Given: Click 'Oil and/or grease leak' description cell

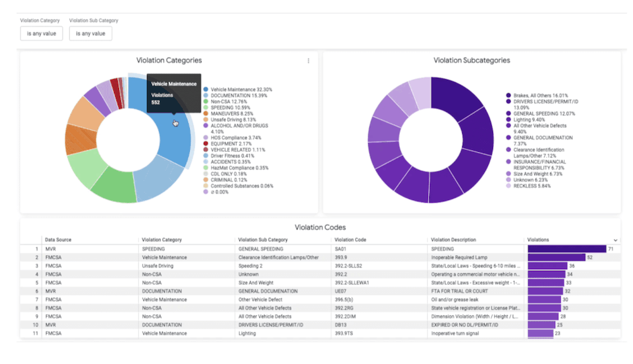Looking at the screenshot, I should tap(475, 299).
